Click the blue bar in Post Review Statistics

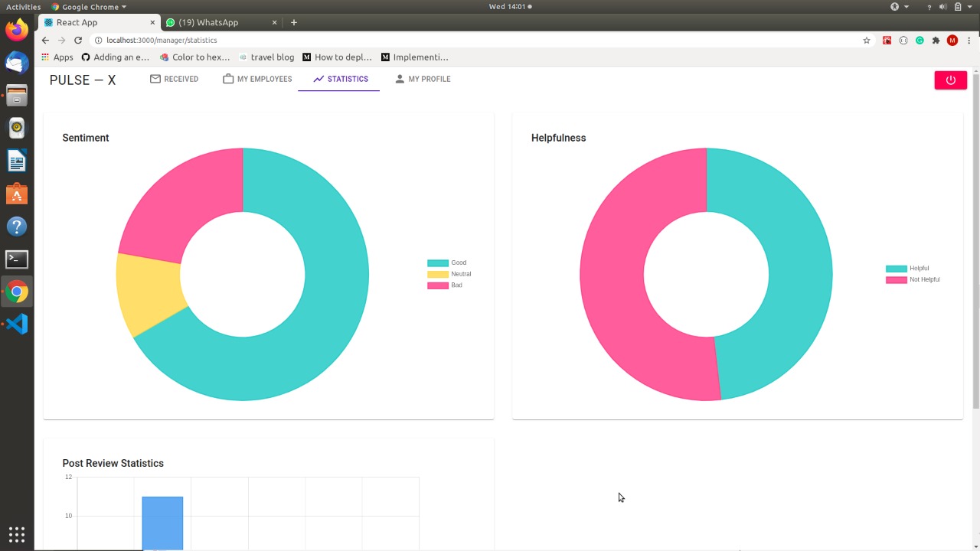point(162,523)
